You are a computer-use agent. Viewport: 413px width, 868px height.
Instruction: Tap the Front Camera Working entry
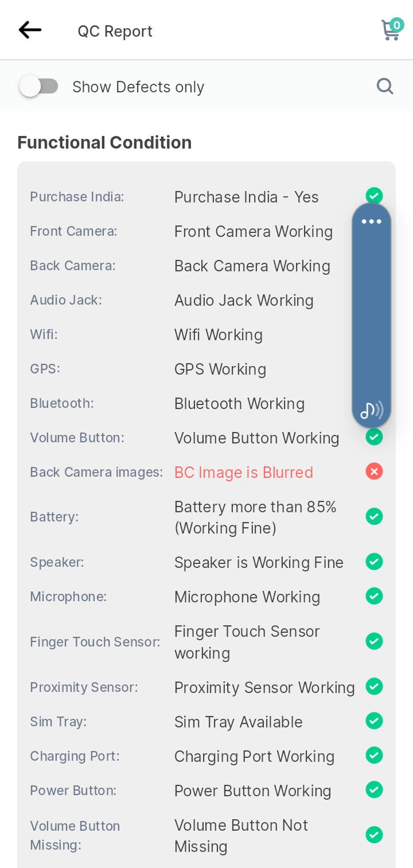click(x=254, y=231)
